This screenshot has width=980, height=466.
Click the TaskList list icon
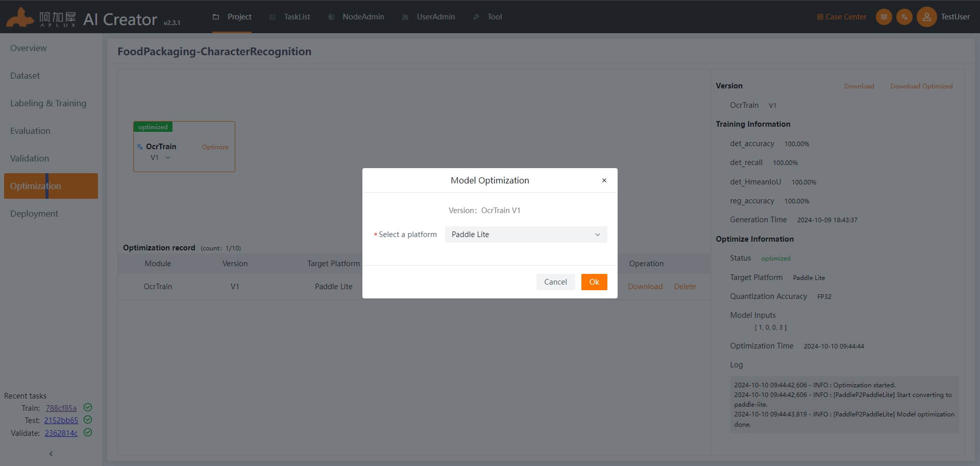pos(273,17)
